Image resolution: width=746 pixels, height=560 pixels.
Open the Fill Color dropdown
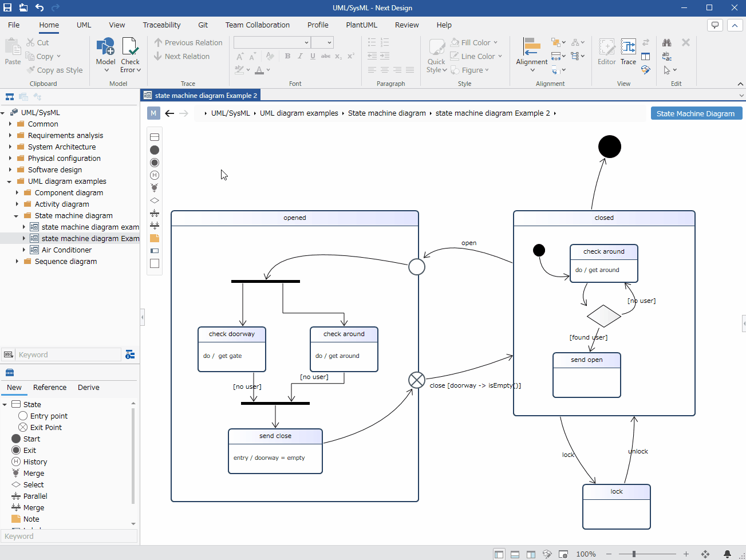point(495,42)
